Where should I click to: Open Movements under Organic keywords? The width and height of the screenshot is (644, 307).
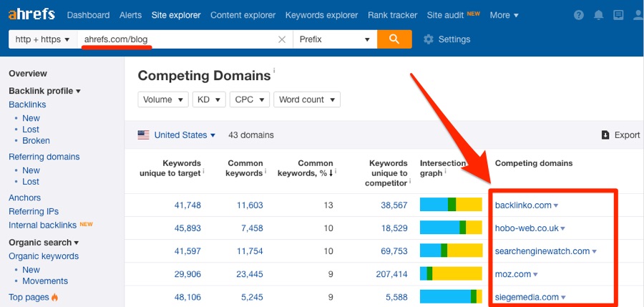point(45,281)
